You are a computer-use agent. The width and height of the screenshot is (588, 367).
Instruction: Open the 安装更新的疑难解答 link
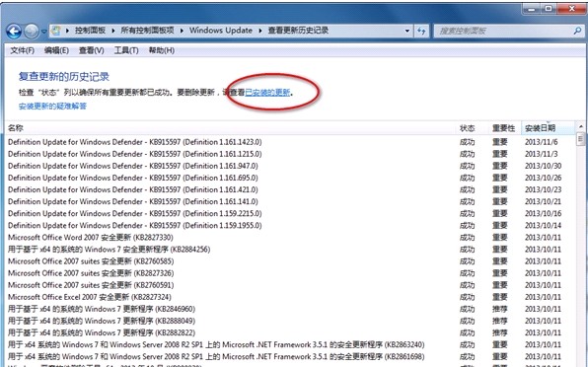(x=52, y=107)
